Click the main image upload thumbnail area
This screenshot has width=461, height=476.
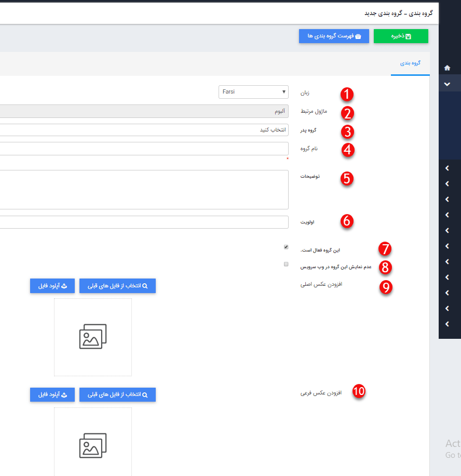pyautogui.click(x=92, y=336)
